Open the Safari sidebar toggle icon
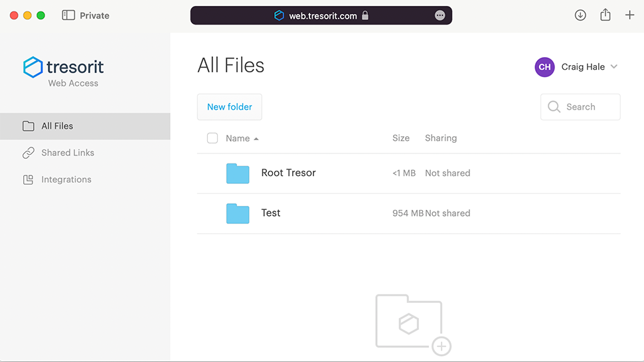This screenshot has width=644, height=362. coord(68,15)
